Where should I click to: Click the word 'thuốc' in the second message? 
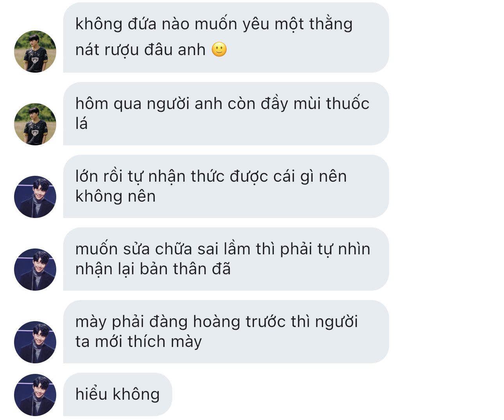[x=347, y=104]
